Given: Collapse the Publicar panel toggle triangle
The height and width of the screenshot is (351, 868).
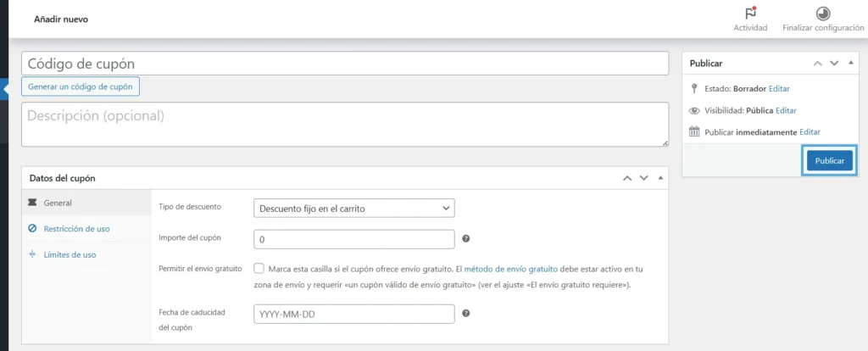Looking at the screenshot, I should [850, 64].
